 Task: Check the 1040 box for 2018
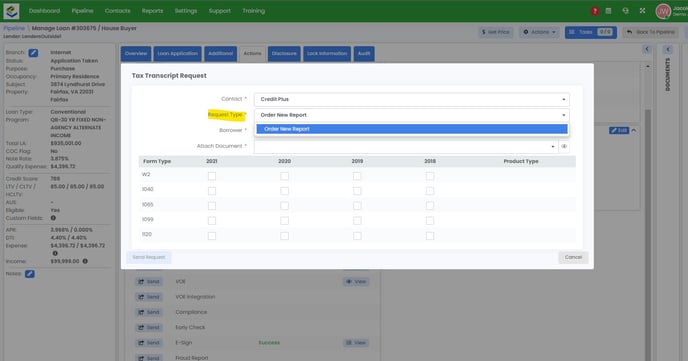pyautogui.click(x=430, y=191)
